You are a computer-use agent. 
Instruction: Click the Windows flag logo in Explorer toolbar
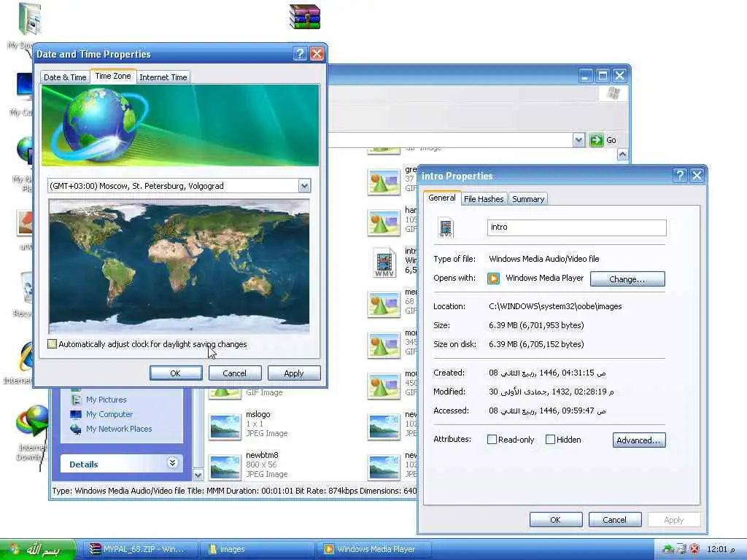tap(613, 93)
